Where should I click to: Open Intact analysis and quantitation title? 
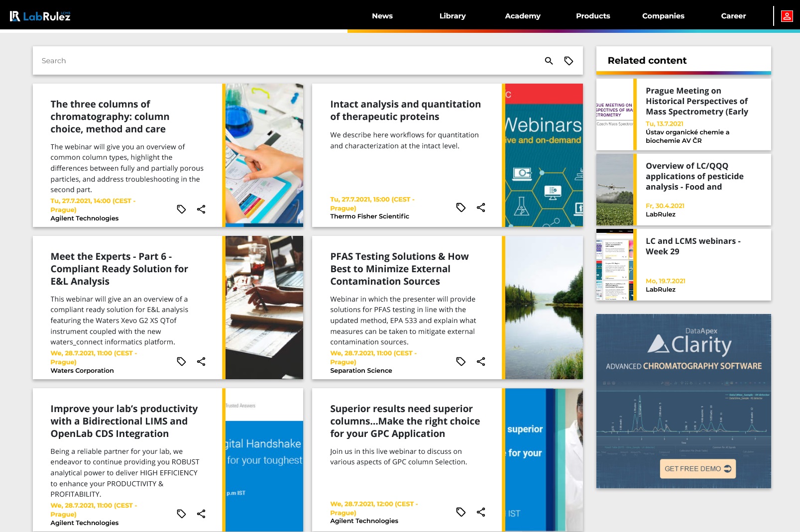pos(405,110)
